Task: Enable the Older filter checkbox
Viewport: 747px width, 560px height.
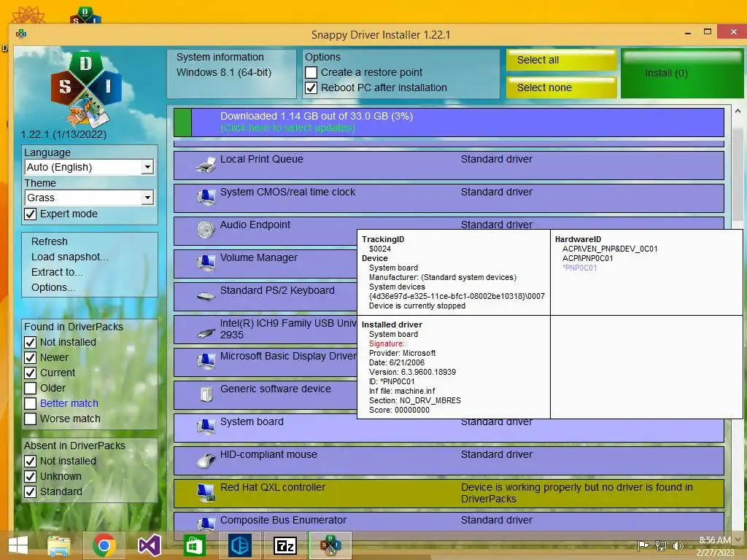Action: [x=31, y=388]
